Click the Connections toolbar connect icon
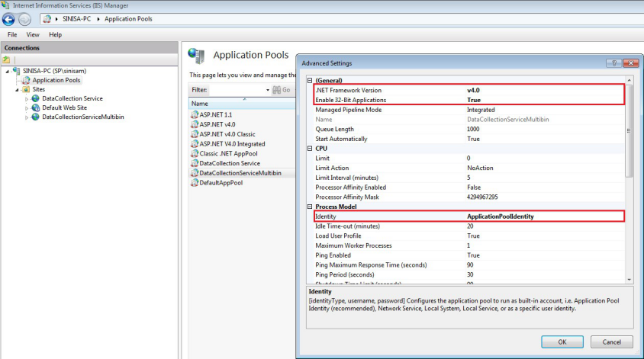Image resolution: width=644 pixels, height=359 pixels. pyautogui.click(x=7, y=60)
